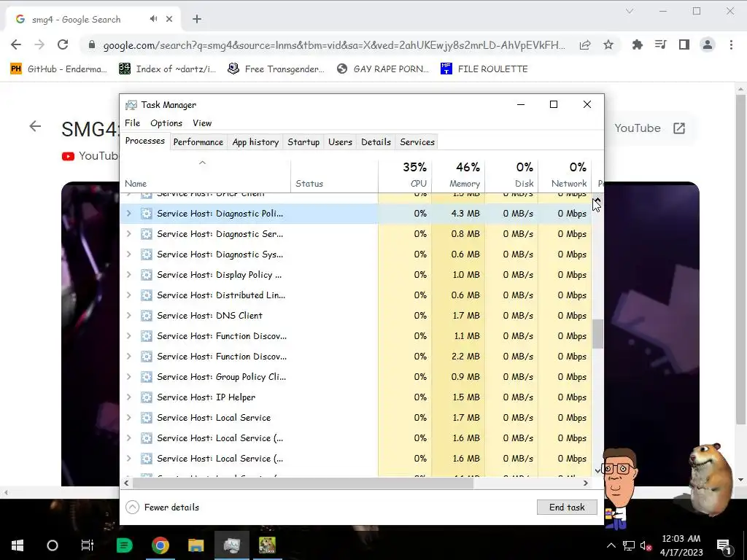Click Task Manager taskbar icon
747x560 pixels.
click(231, 545)
